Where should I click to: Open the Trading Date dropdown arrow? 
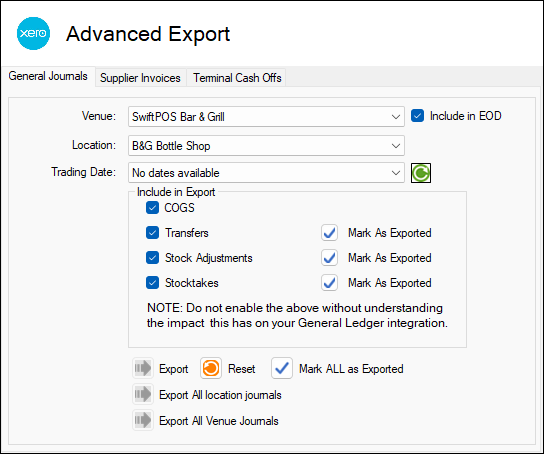tap(396, 173)
